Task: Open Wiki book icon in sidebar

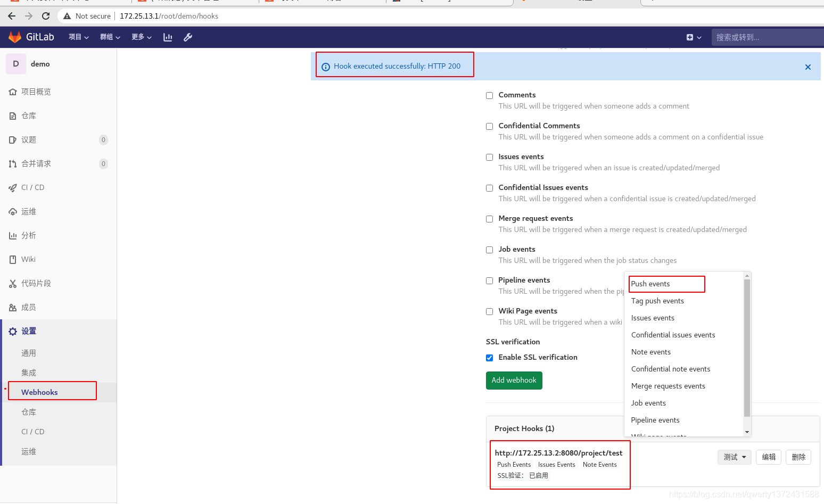Action: click(x=13, y=260)
